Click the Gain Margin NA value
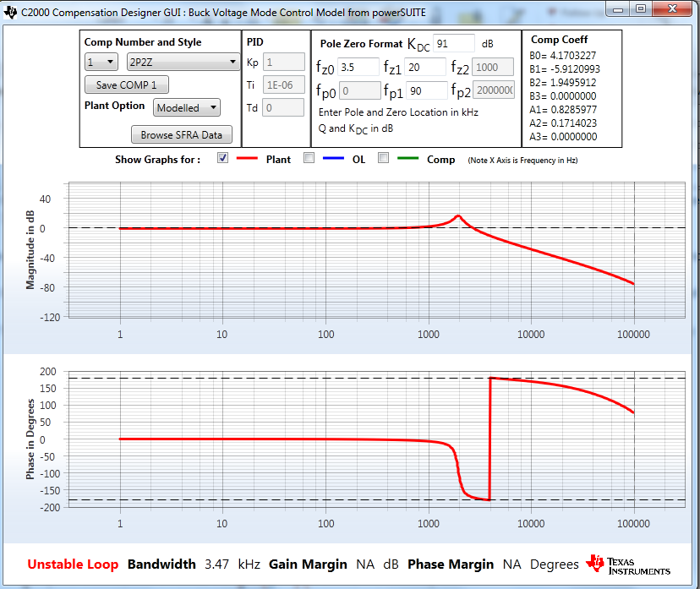Screen dimensions: 700x589 coord(365,564)
